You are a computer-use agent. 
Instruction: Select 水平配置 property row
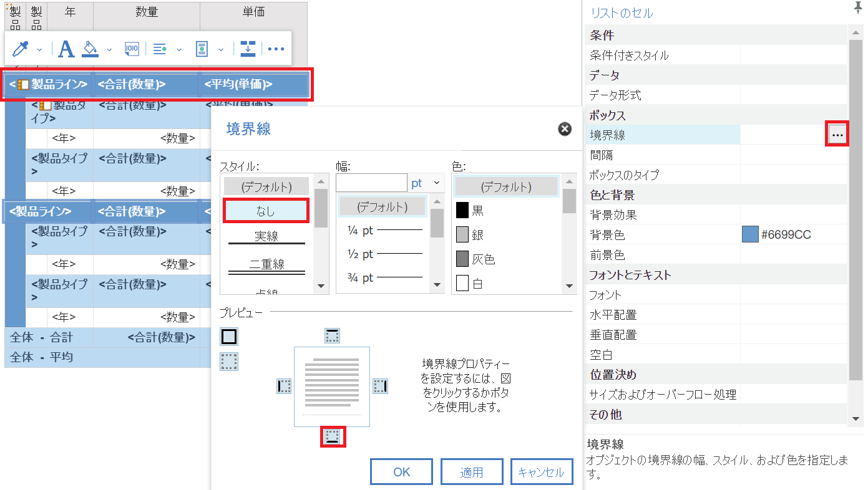tap(716, 315)
